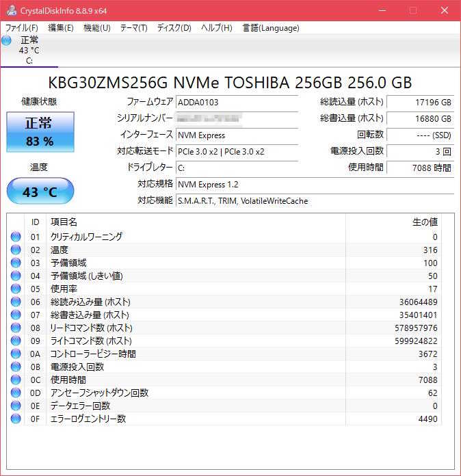Open the テーマ(T) menu
Image resolution: width=461 pixels, height=476 pixels.
click(x=133, y=28)
